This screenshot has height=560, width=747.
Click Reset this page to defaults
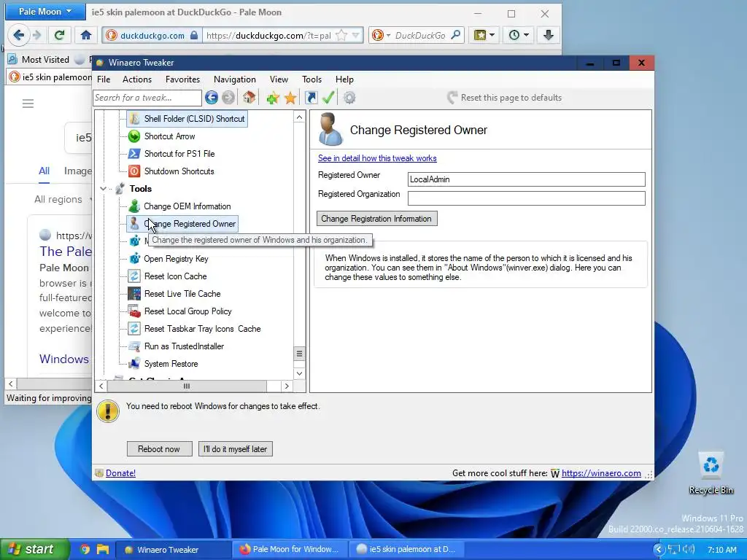coord(505,98)
